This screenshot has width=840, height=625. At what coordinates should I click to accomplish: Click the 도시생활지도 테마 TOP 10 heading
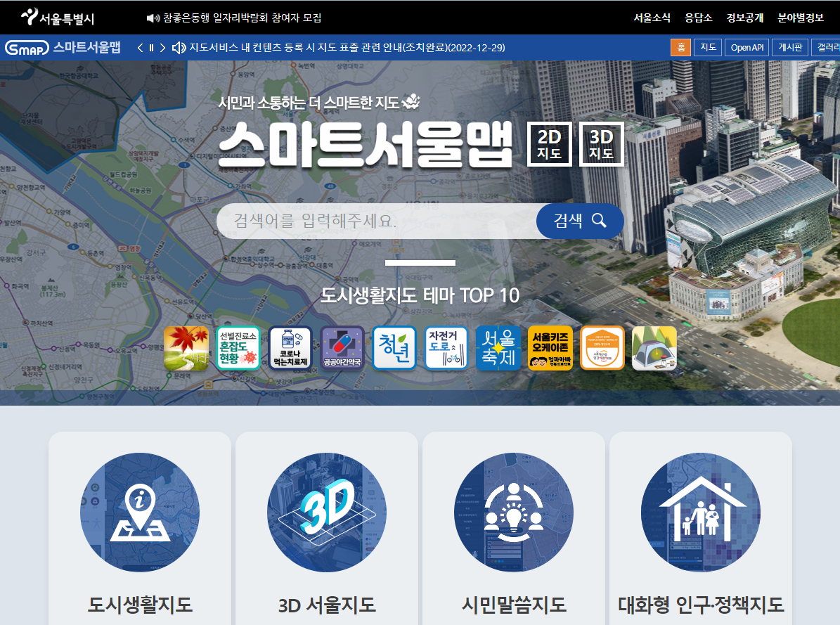pyautogui.click(x=420, y=295)
